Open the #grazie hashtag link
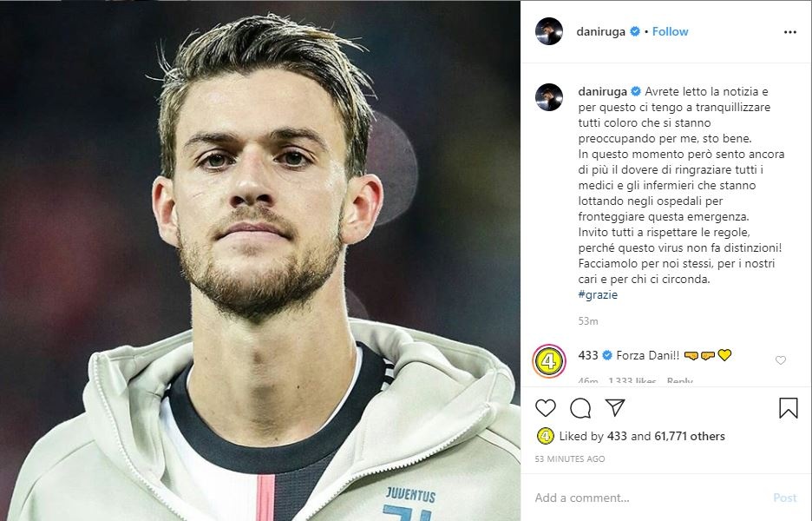This screenshot has height=521, width=812. tap(598, 295)
